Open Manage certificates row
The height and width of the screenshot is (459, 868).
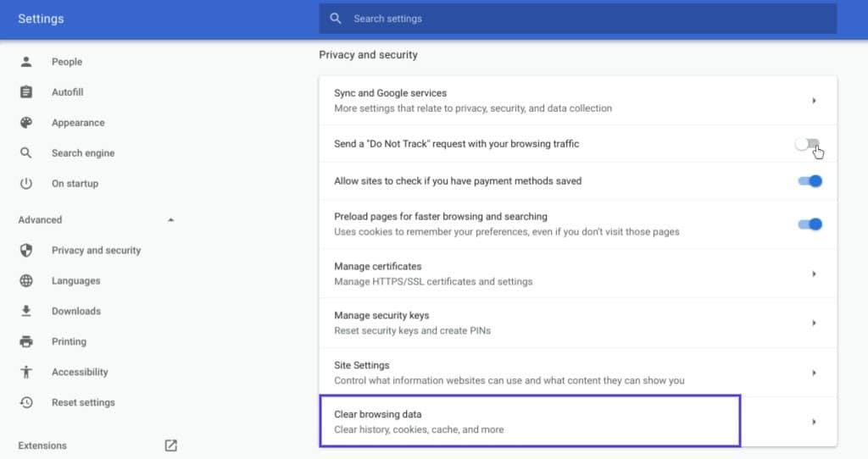point(576,274)
